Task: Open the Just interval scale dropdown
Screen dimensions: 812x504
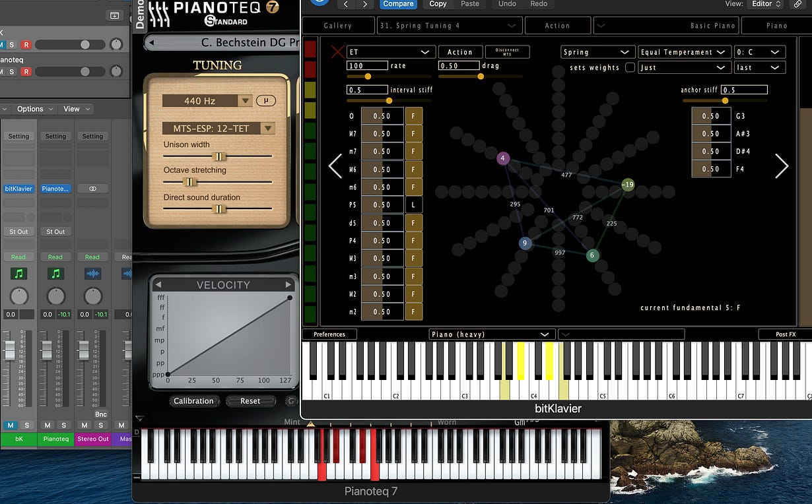Action: pos(685,67)
